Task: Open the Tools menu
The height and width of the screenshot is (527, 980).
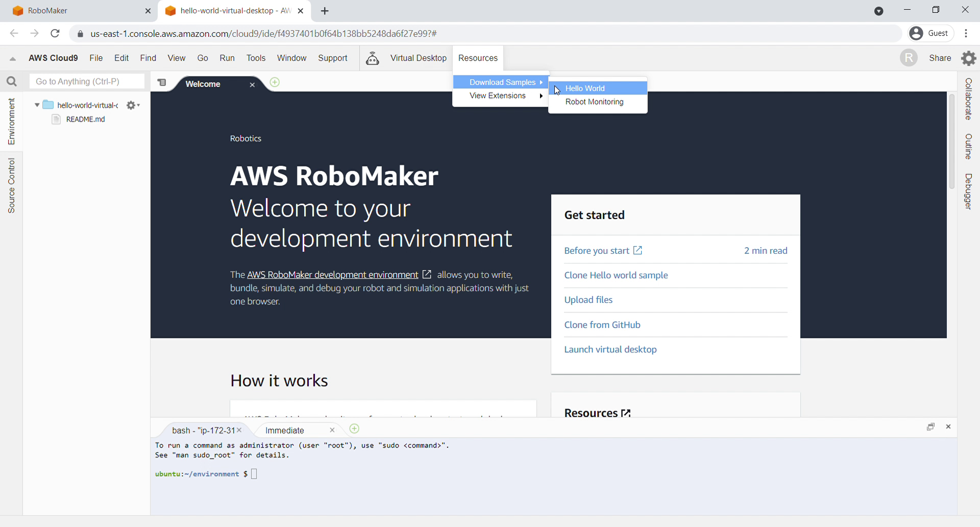Action: (x=256, y=58)
